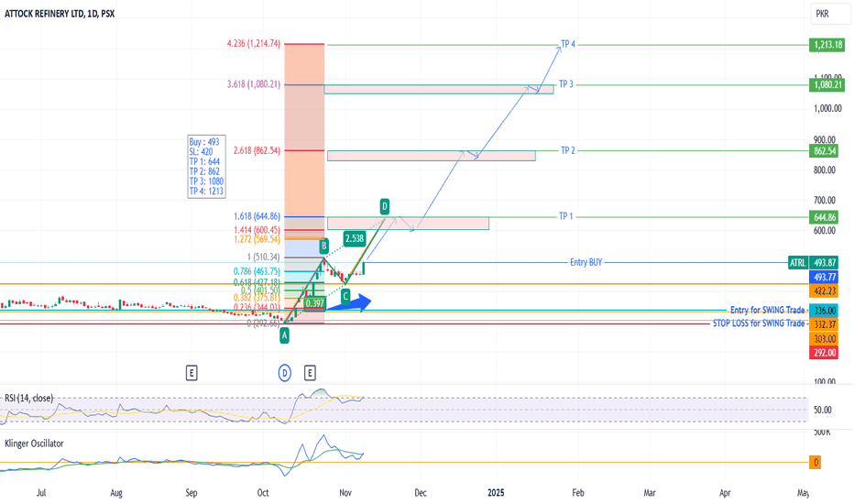The image size is (854, 504).
Task: Click the TP 3 target label
Action: point(566,84)
